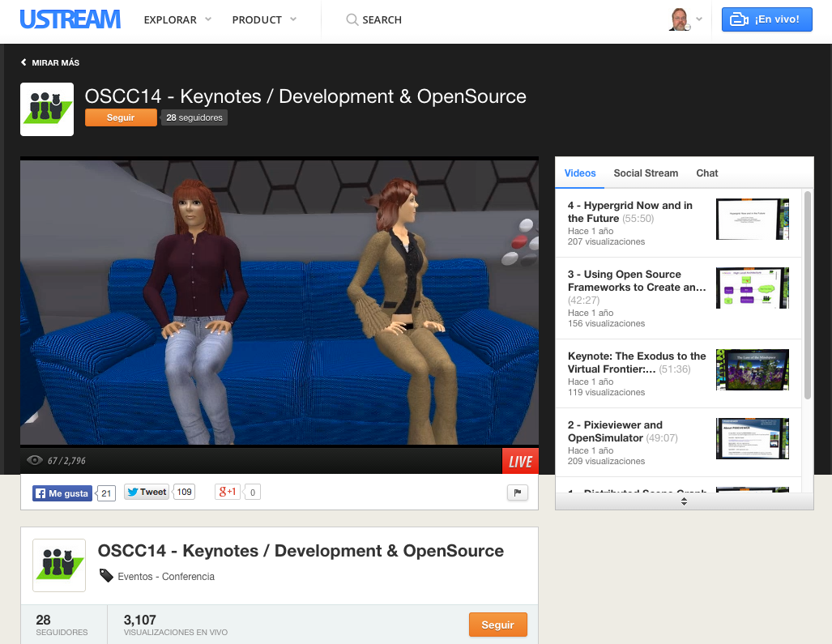Open video 3 - Using Open Source Frameworks
Screen dimensions: 832x644
coord(637,280)
